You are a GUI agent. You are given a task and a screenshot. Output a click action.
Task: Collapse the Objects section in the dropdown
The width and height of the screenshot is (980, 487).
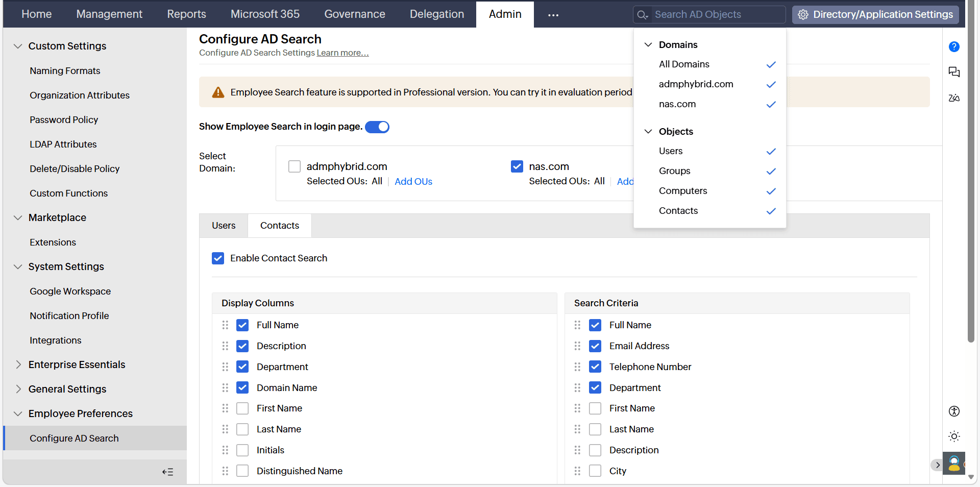pyautogui.click(x=648, y=131)
